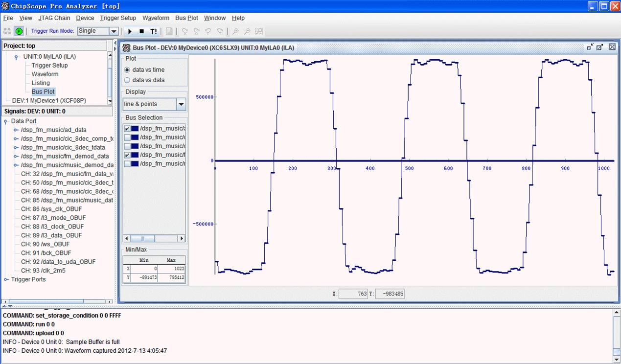The image size is (621, 364).
Task: Click color swatch of the third bus
Action: pos(135,146)
